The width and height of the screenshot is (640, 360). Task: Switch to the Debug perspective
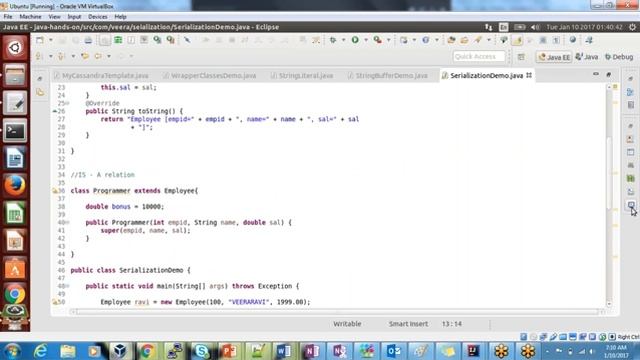click(x=619, y=57)
